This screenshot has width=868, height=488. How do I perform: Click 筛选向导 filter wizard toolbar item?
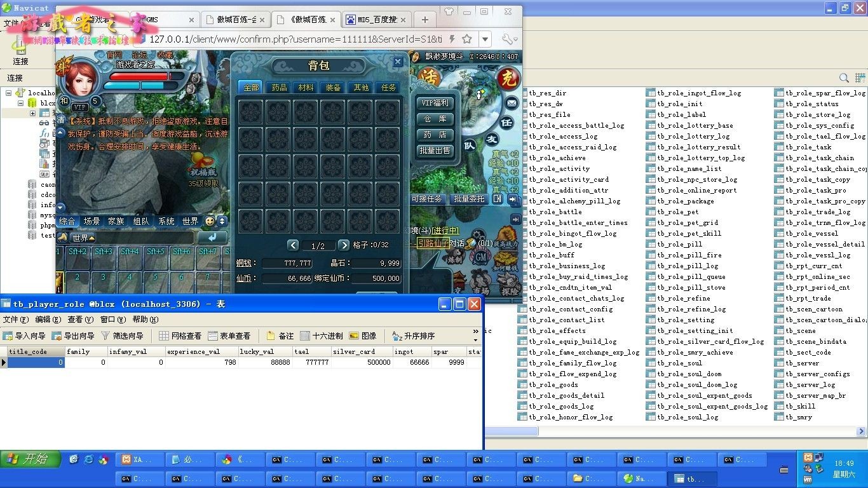[x=122, y=335]
